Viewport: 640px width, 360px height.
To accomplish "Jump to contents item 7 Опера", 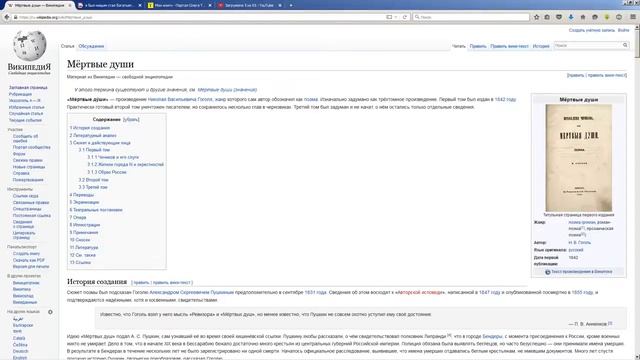I will click(x=78, y=218).
